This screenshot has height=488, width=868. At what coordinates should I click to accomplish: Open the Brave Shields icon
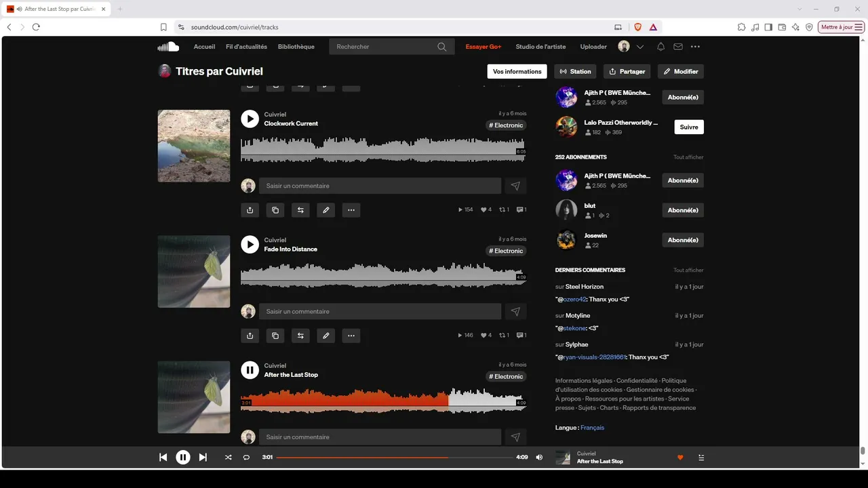[x=637, y=27]
